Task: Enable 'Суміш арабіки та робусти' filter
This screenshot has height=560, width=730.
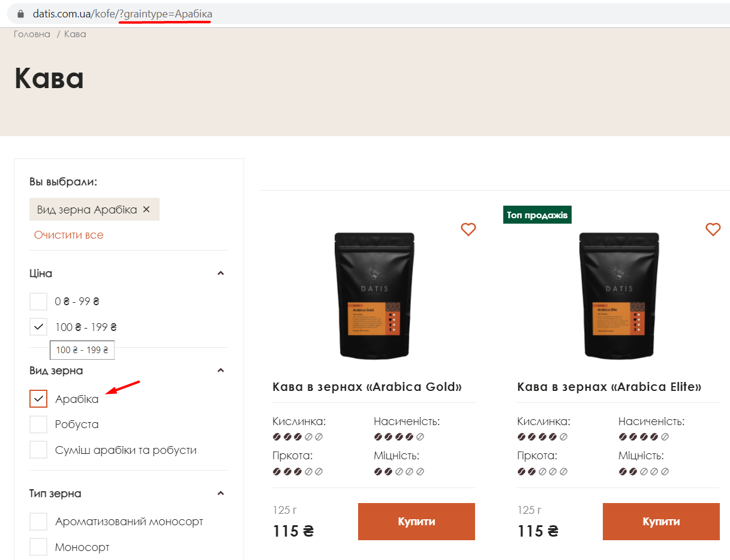Action: pos(38,450)
